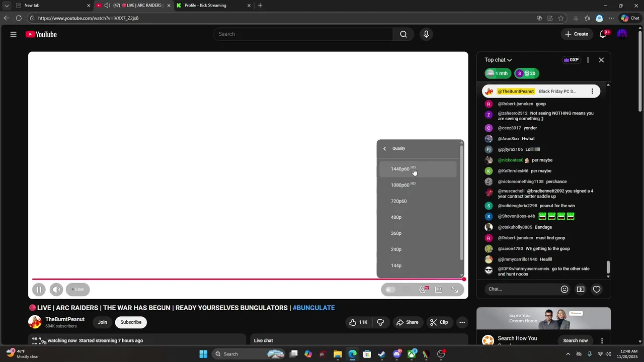
Task: Open Discord from the taskbar
Action: coord(396,354)
